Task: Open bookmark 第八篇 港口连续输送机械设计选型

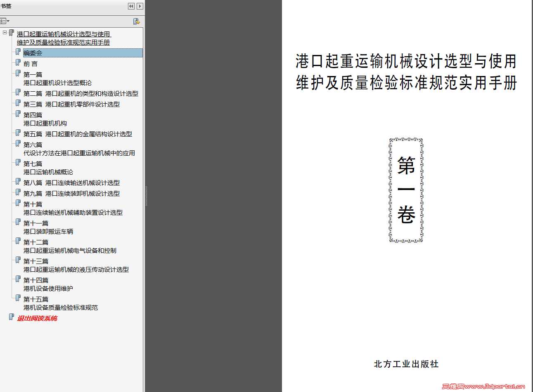Action: [72, 183]
